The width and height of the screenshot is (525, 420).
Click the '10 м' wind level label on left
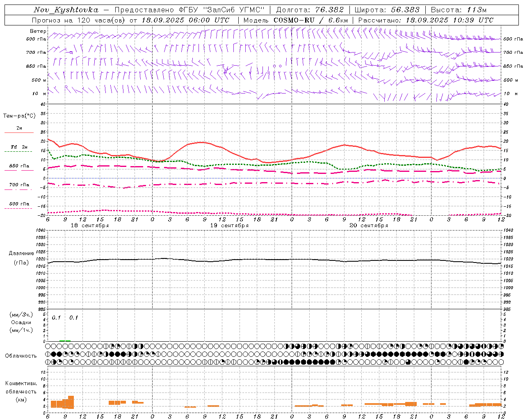coord(40,94)
